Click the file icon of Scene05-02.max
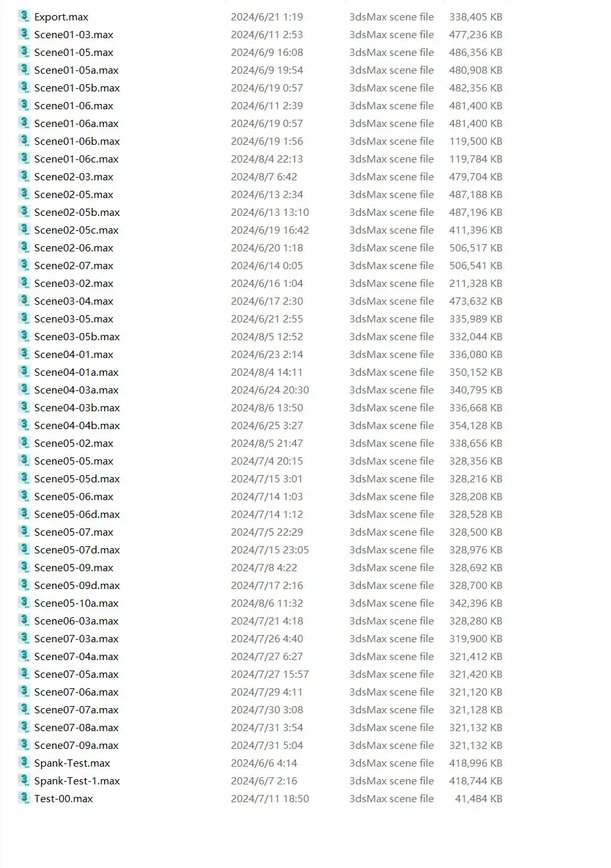The width and height of the screenshot is (611, 868). [x=24, y=443]
